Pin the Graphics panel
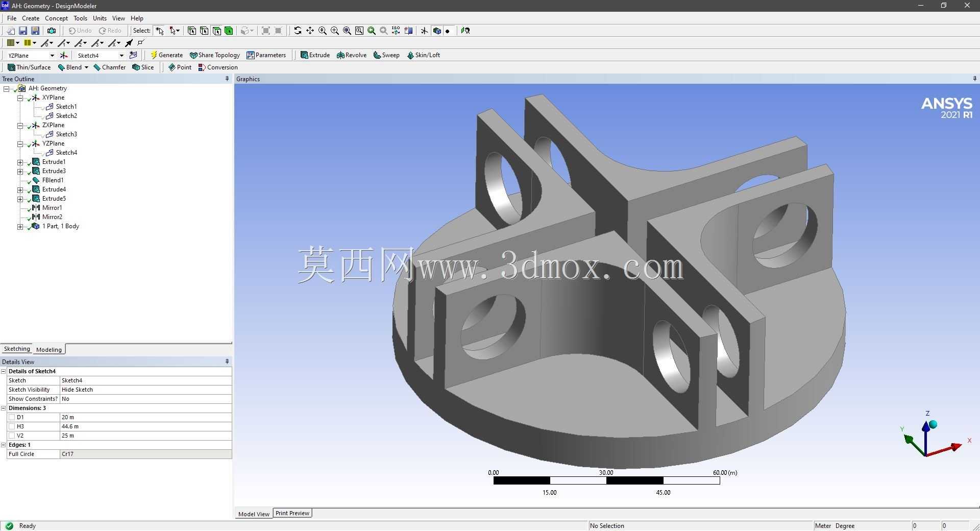 pos(974,79)
